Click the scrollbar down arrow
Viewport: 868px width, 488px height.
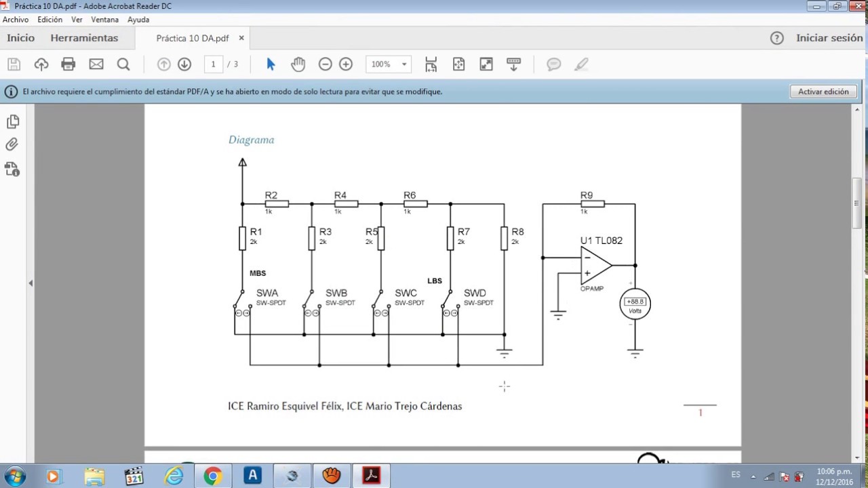coord(857,457)
